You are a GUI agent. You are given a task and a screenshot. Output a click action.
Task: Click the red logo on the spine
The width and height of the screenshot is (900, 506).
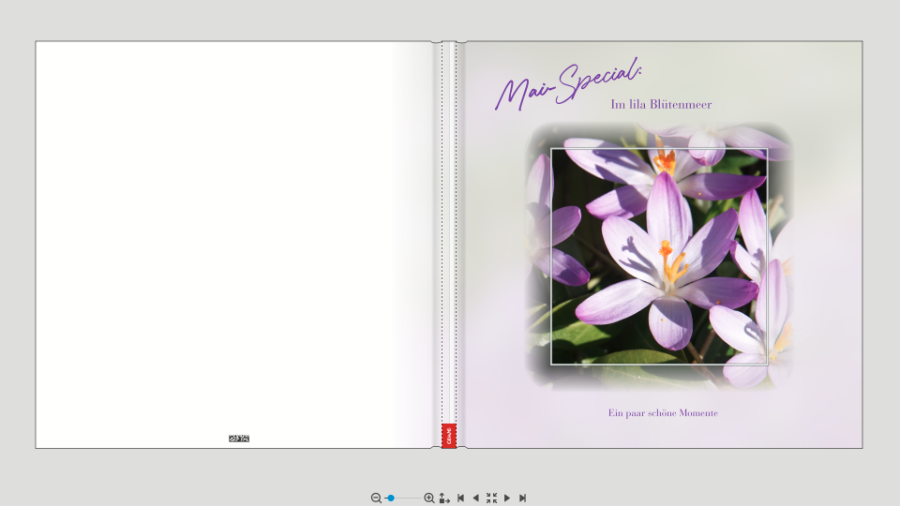click(x=449, y=435)
